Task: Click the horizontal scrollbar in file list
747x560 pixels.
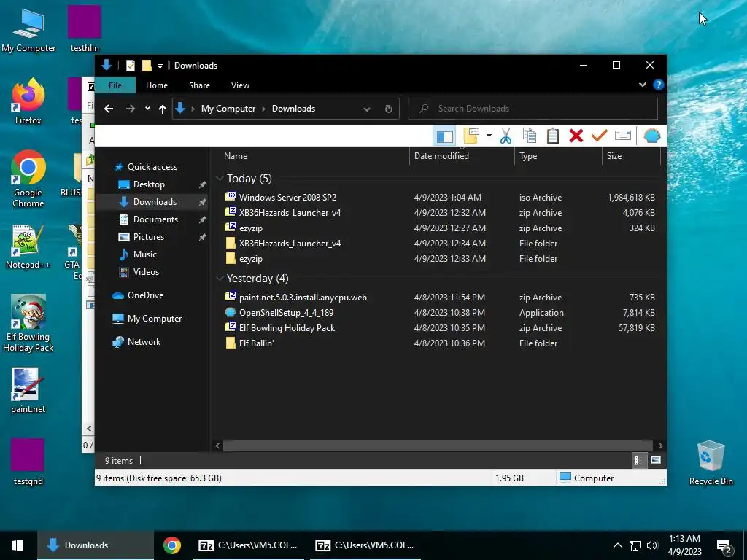Action: pos(438,446)
